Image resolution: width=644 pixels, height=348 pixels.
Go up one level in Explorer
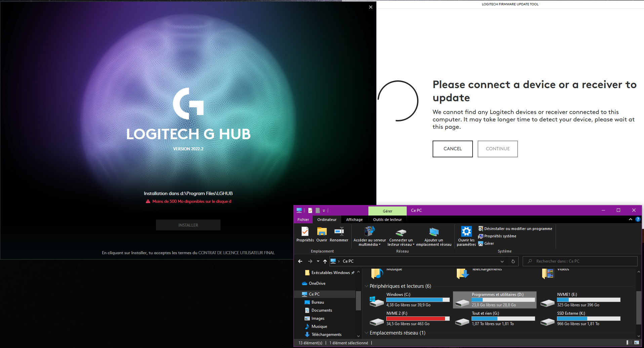[x=325, y=261]
